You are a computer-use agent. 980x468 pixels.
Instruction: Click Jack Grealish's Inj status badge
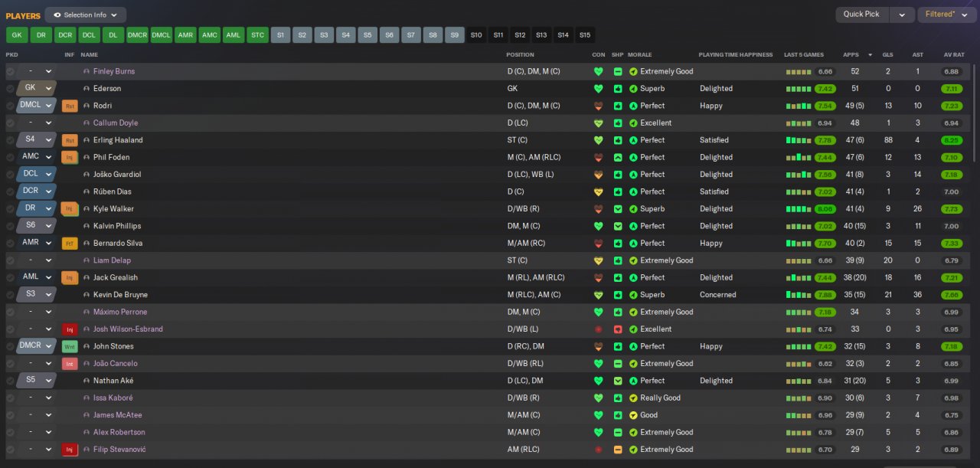click(70, 277)
